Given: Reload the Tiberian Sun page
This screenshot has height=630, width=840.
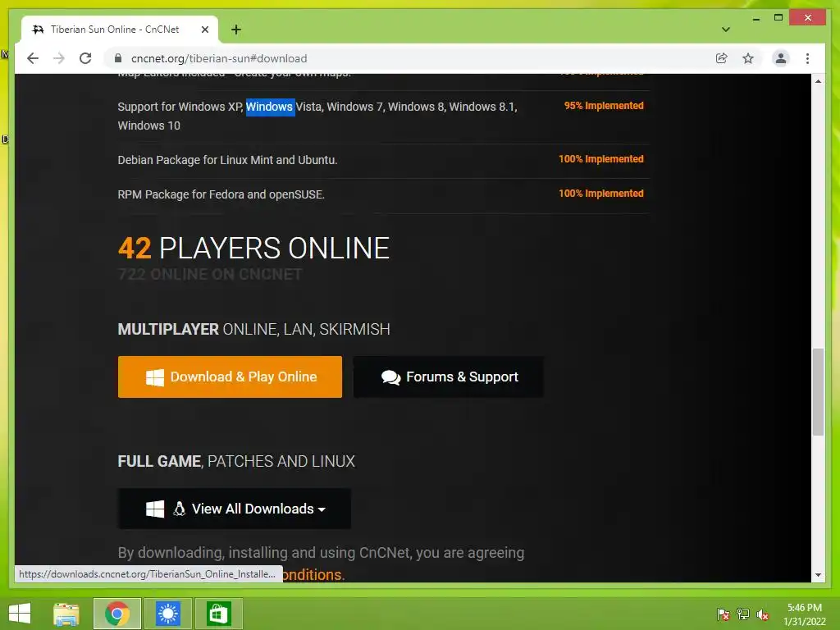Looking at the screenshot, I should [85, 58].
